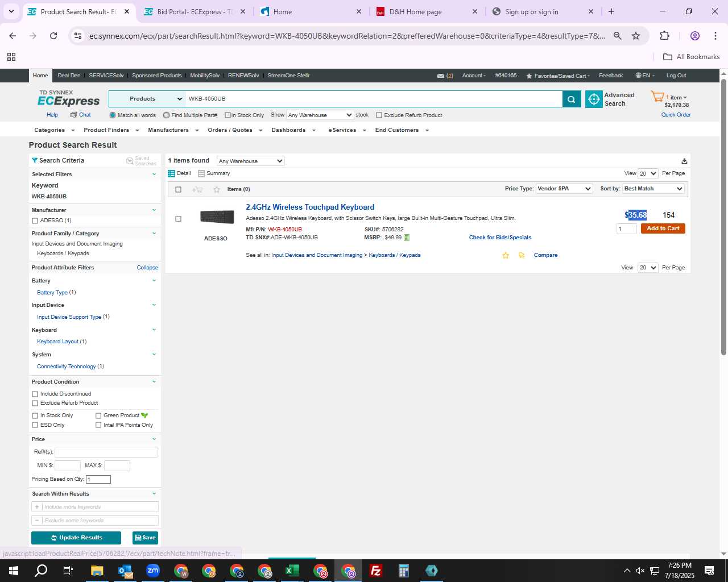Select Find Multiple Part# radio button
This screenshot has width=728, height=582.
(166, 115)
